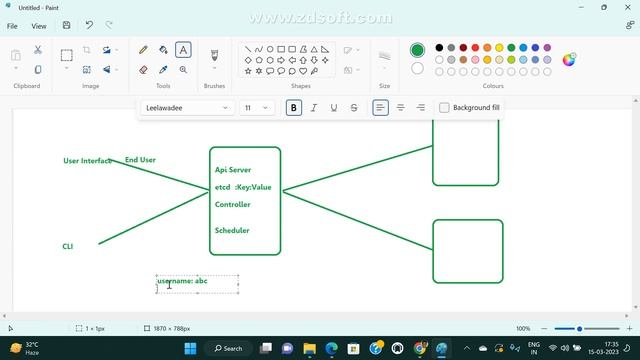Choose the yellow colour swatch
The width and height of the screenshot is (640, 360).
(499, 48)
